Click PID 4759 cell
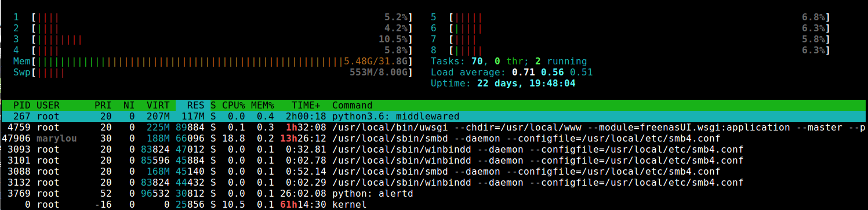This screenshot has height=210, width=868. [x=19, y=127]
